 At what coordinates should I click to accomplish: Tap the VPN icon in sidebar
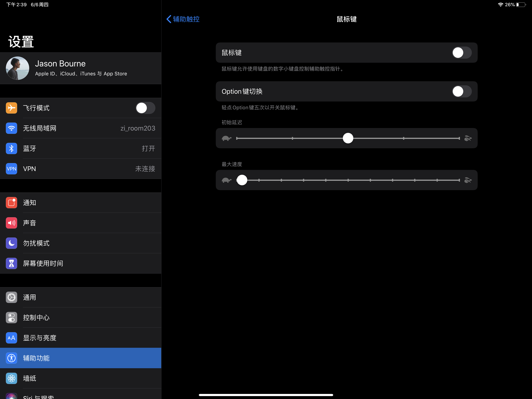(11, 169)
